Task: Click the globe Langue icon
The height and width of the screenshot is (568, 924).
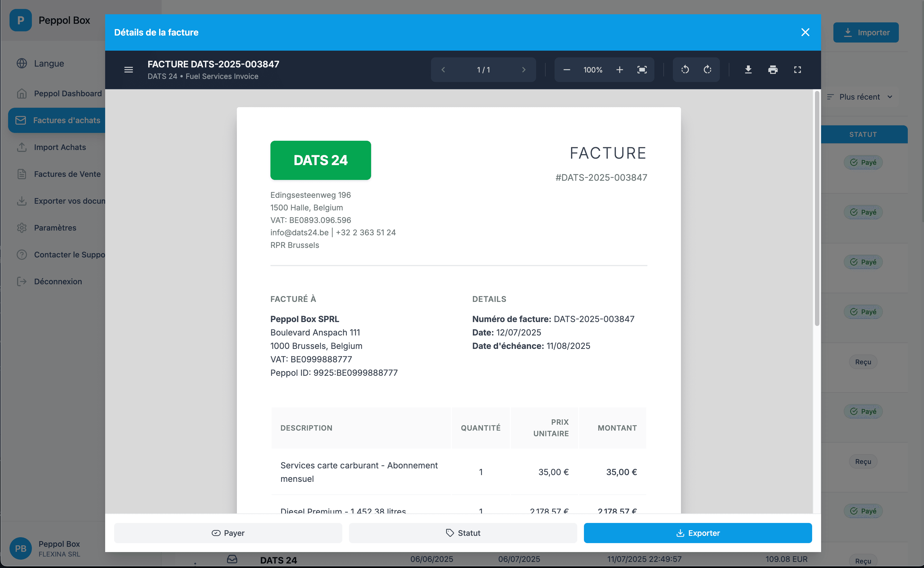Action: point(22,64)
